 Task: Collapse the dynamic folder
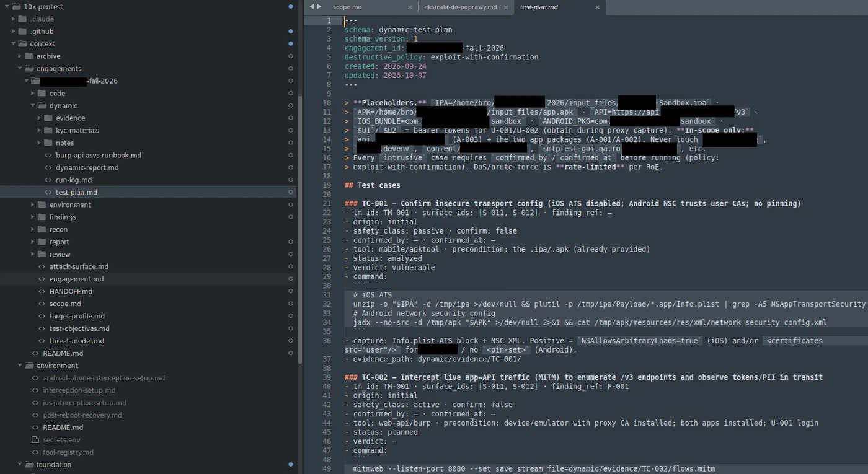(33, 106)
